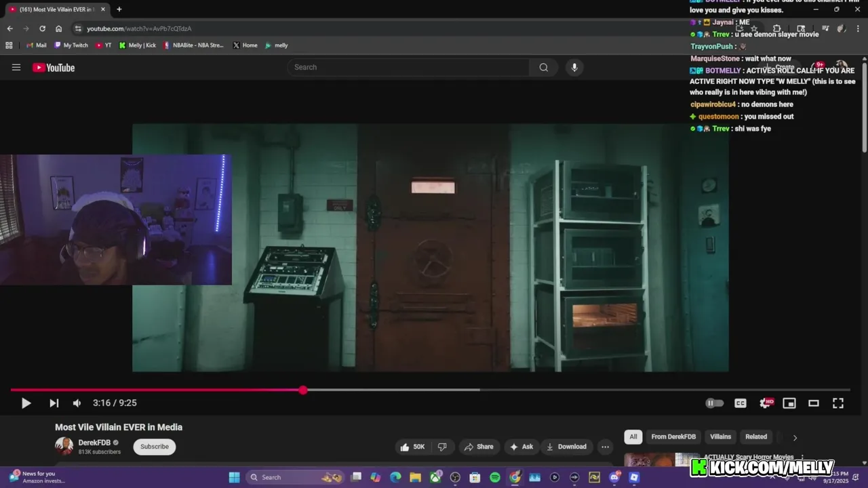
Task: Subscribe to DerekFDB
Action: [155, 447]
